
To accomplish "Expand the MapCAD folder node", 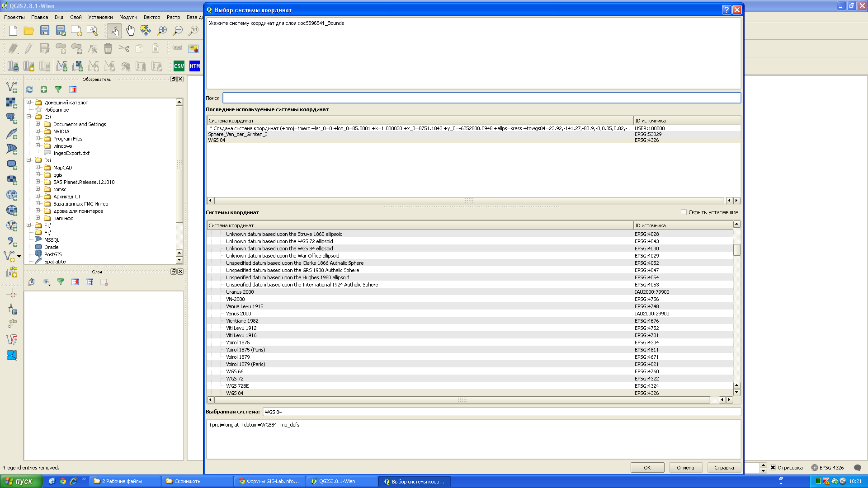I will pos(38,168).
